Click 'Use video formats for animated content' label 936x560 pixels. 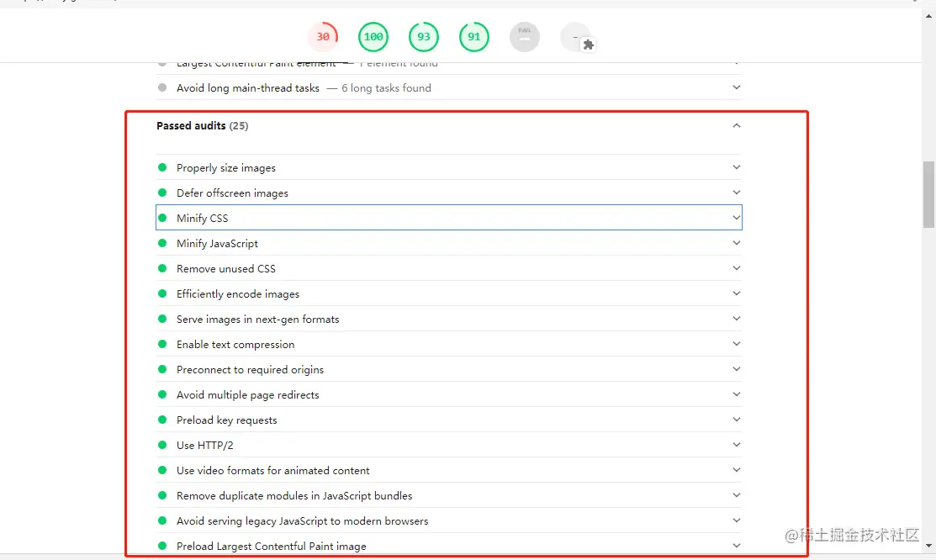tap(272, 470)
